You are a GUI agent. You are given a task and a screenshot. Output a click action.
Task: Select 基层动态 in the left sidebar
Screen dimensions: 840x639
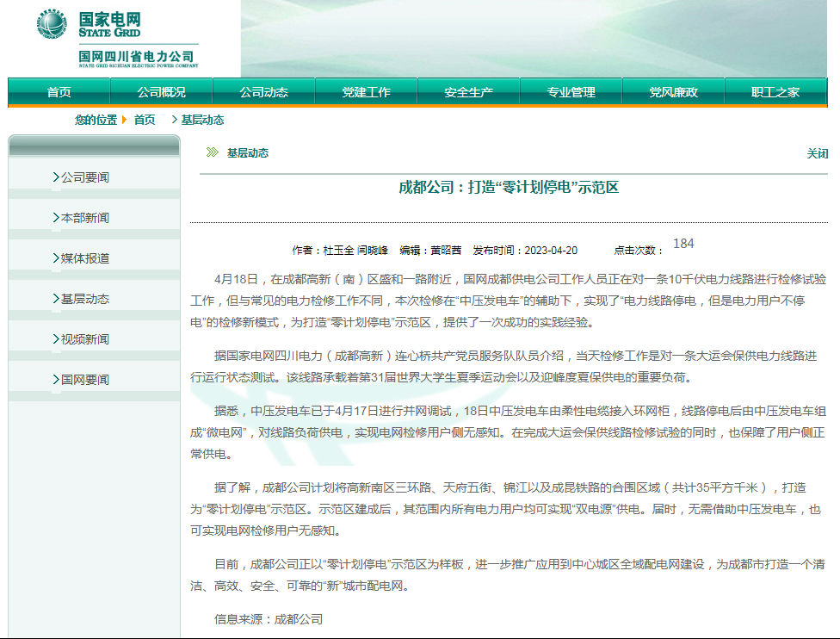click(84, 299)
